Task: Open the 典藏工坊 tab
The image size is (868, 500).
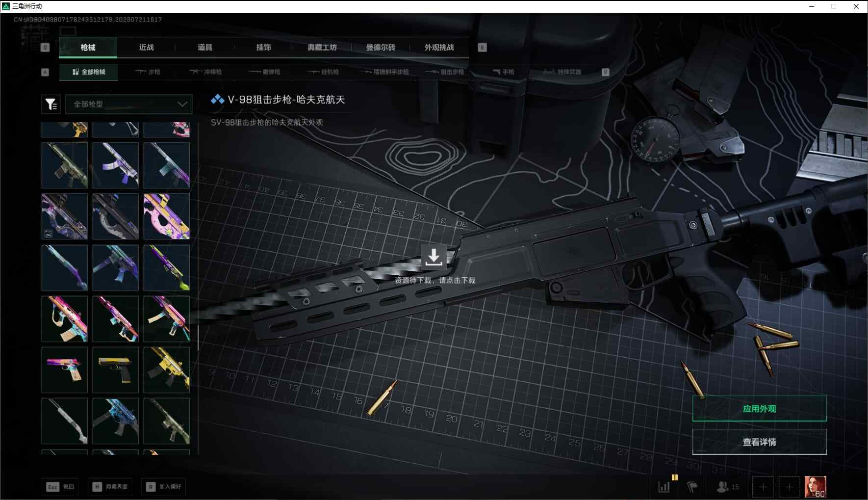Action: point(322,48)
